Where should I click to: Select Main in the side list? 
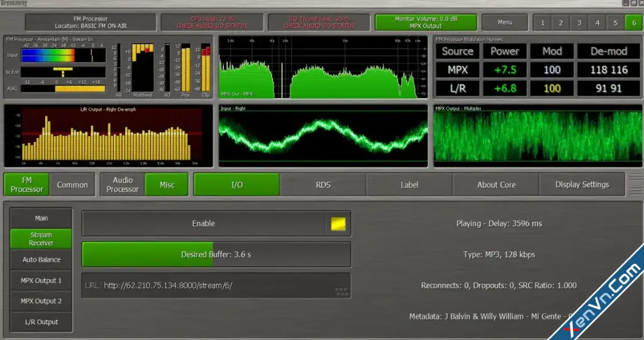tap(41, 218)
